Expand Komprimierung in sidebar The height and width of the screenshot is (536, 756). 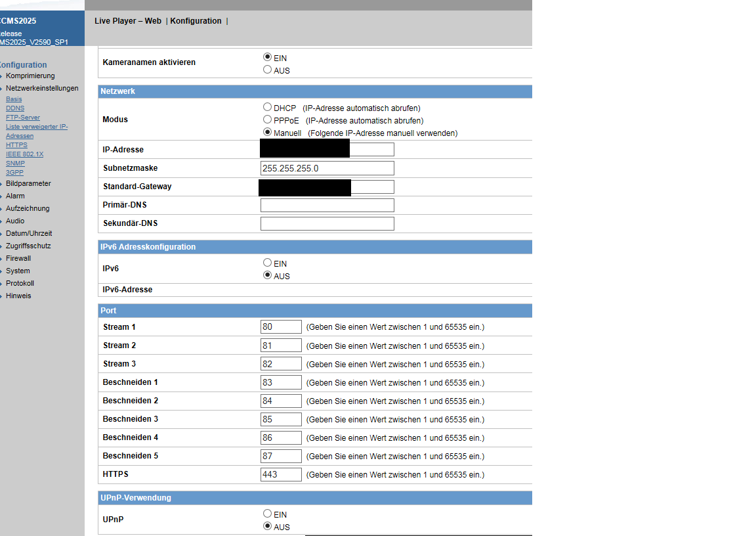click(30, 76)
